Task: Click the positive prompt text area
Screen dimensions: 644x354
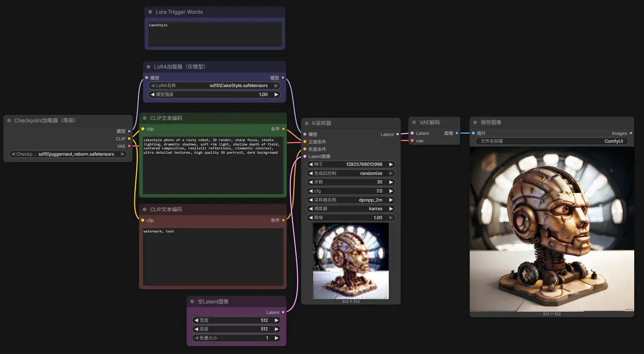Action: (x=213, y=165)
